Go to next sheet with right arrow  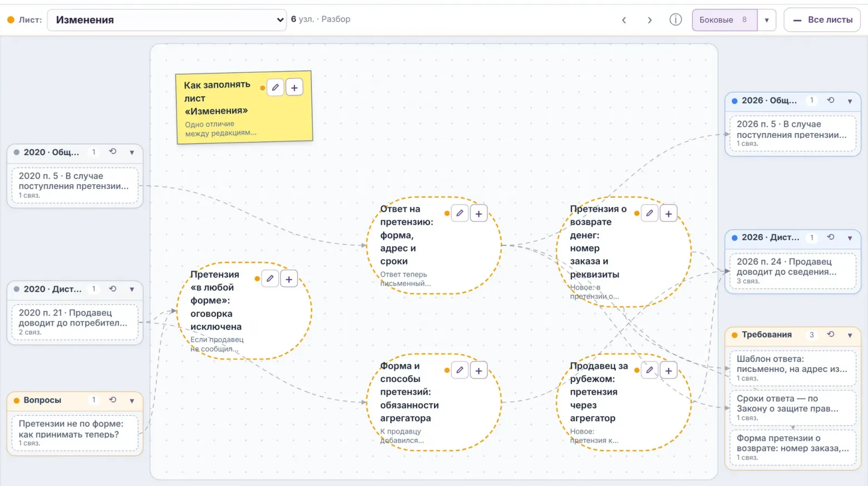(x=649, y=20)
